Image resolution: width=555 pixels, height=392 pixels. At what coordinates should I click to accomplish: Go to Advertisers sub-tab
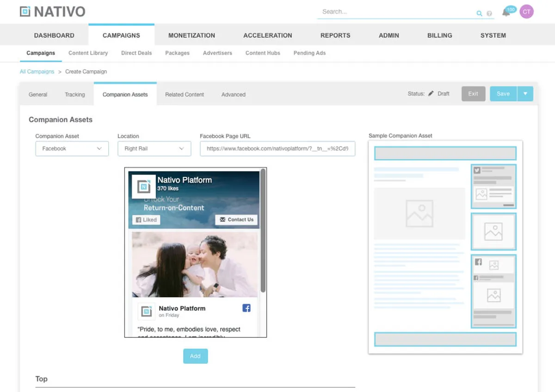(217, 53)
